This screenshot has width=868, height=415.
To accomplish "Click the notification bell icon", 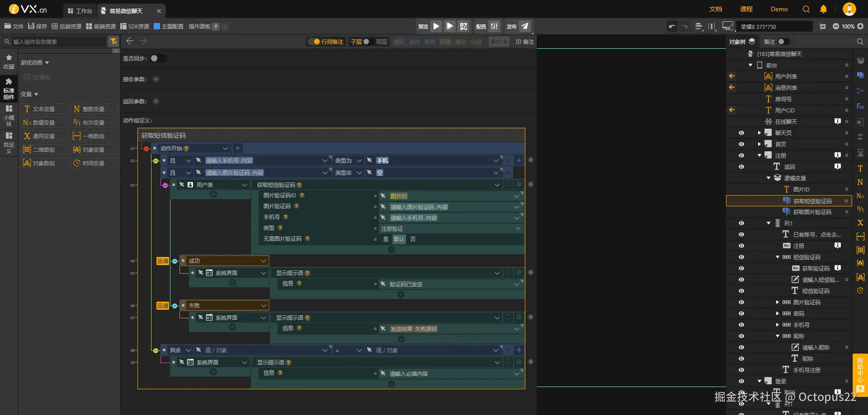I will click(x=823, y=9).
